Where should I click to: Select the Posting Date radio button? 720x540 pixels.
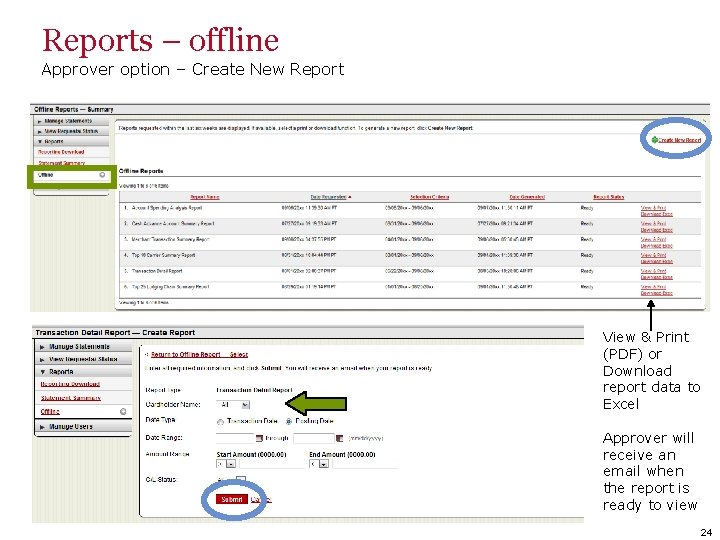tap(289, 421)
